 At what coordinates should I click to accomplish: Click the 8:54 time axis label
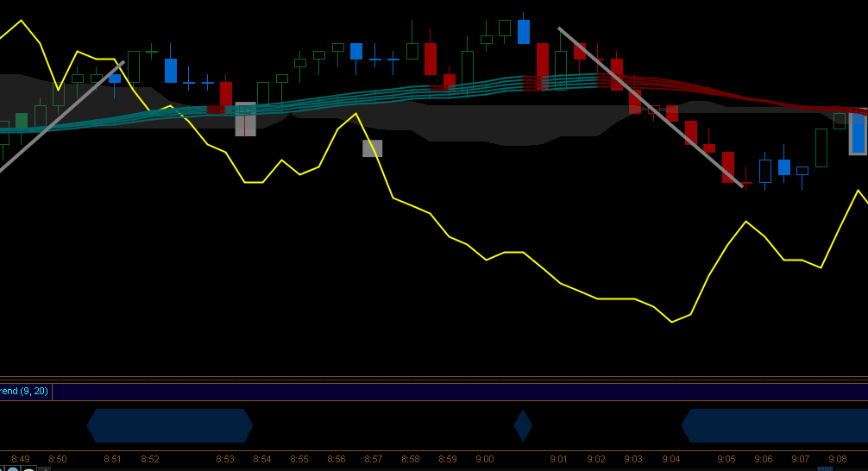(x=261, y=459)
